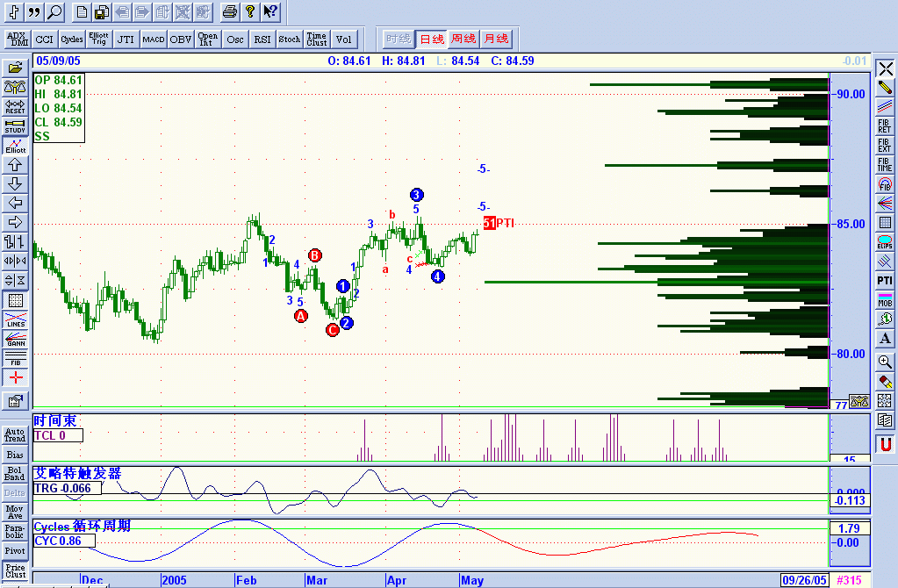Click the FIB lines tool in left sidebar
Screen dimensions: 898x588
point(15,358)
